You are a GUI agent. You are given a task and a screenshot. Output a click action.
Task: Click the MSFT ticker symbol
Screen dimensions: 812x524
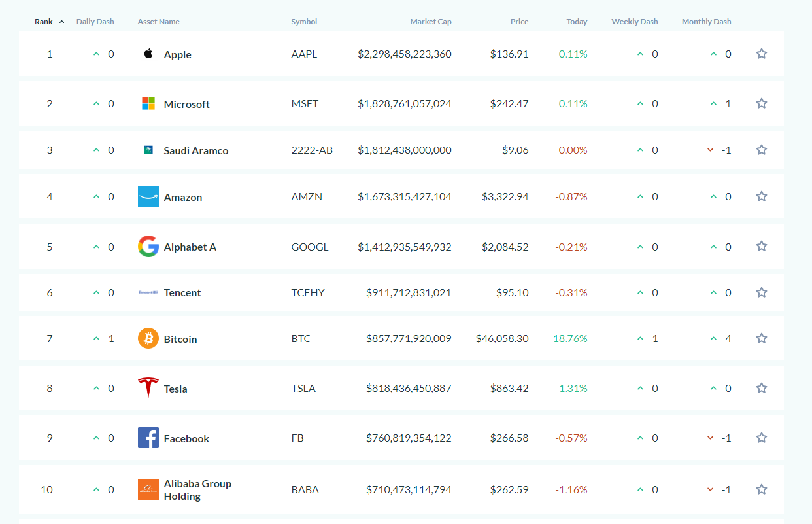tap(305, 103)
